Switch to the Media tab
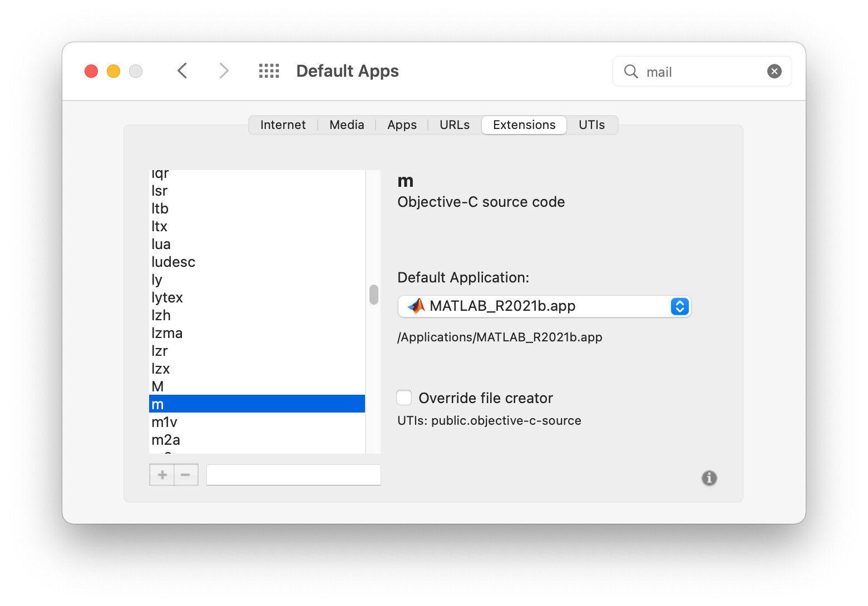 click(347, 125)
